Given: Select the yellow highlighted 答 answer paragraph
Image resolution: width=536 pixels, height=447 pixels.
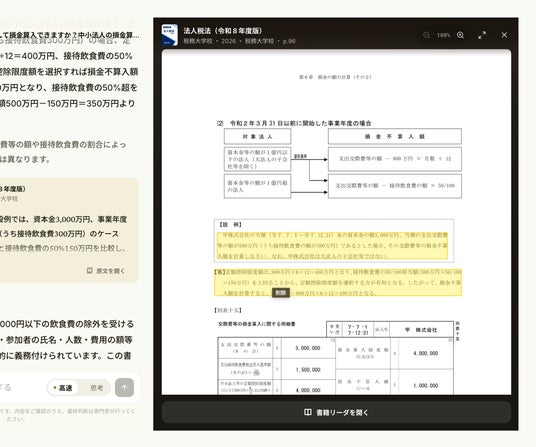Looking at the screenshot, I should pyautogui.click(x=338, y=282).
